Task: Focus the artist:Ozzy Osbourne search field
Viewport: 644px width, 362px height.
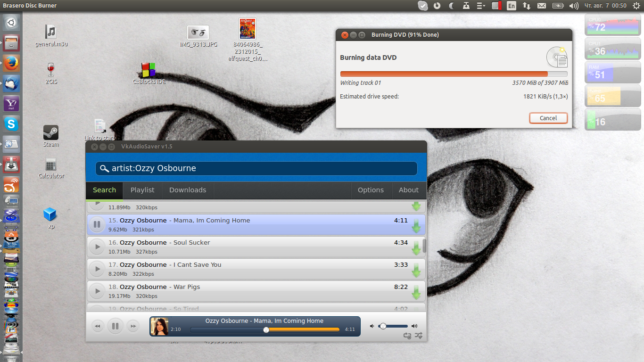Action: pyautogui.click(x=256, y=168)
